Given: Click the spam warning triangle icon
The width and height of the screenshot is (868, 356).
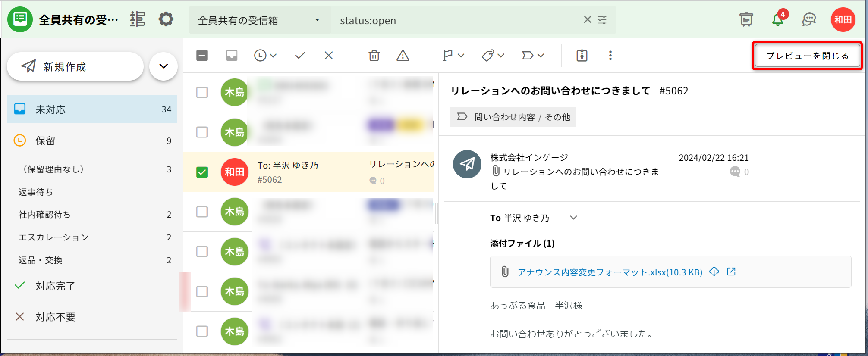Looking at the screenshot, I should tap(403, 56).
